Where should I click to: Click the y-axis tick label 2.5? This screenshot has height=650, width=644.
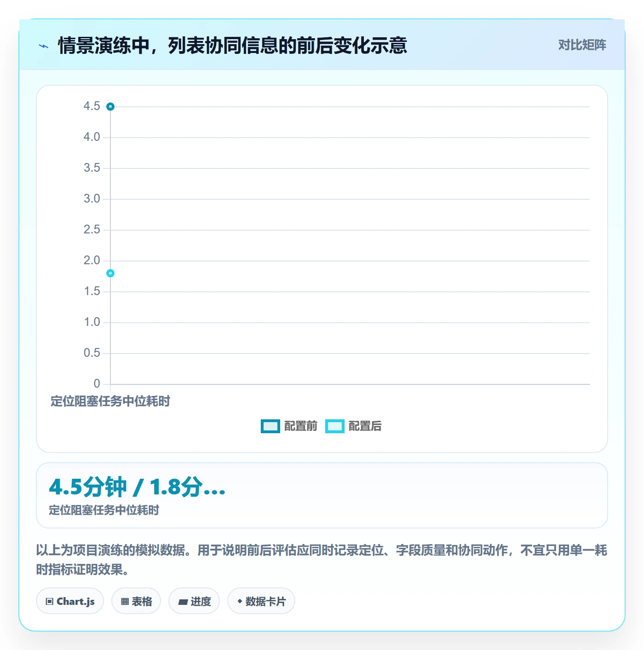(x=92, y=230)
